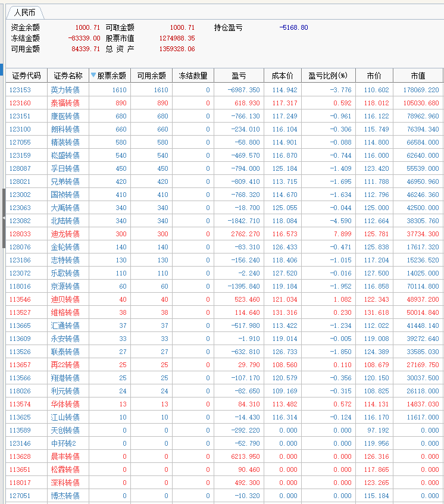Screen dimensions: 444x504
Task: Click the left panel collapse handle arrow
Action: 4,219
